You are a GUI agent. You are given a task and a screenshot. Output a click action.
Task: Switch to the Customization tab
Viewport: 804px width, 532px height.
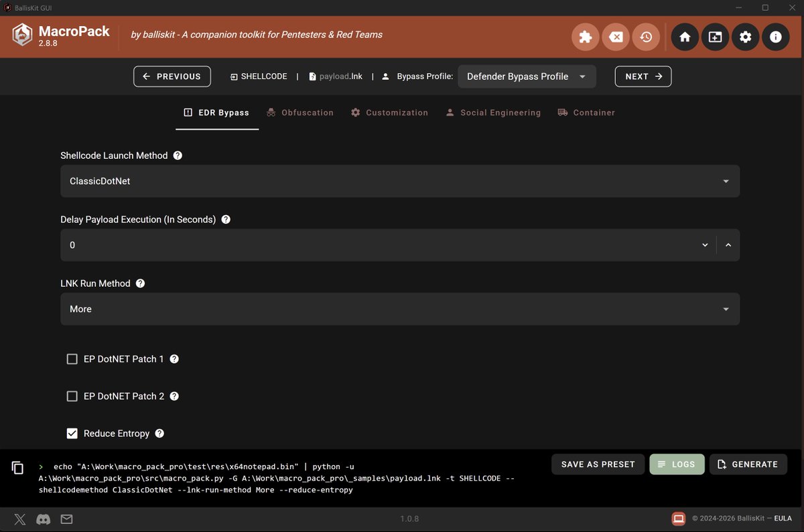coord(389,113)
